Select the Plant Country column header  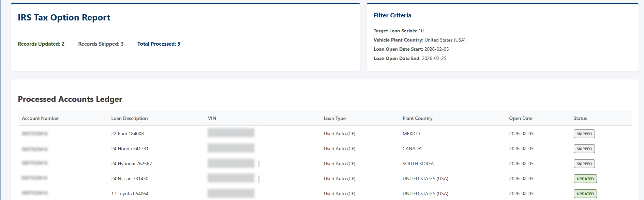coord(418,118)
